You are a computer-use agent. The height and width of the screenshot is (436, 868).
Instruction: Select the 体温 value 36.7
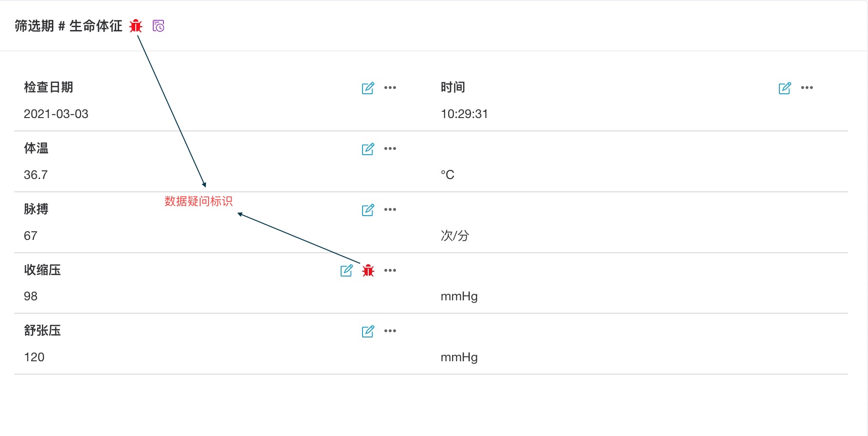pyautogui.click(x=36, y=175)
